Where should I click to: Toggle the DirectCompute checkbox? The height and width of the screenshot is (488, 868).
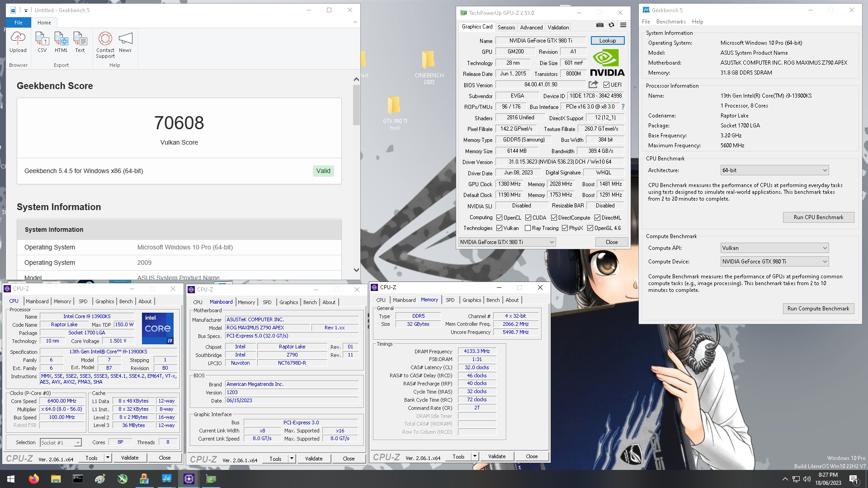coord(554,218)
